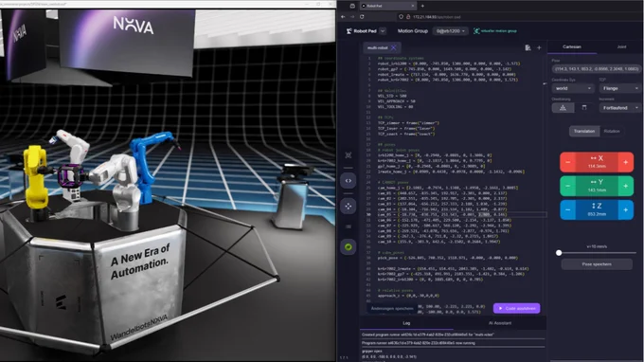Run the program with Code ausführen
Viewport: 644px width, 362px height.
coord(517,308)
